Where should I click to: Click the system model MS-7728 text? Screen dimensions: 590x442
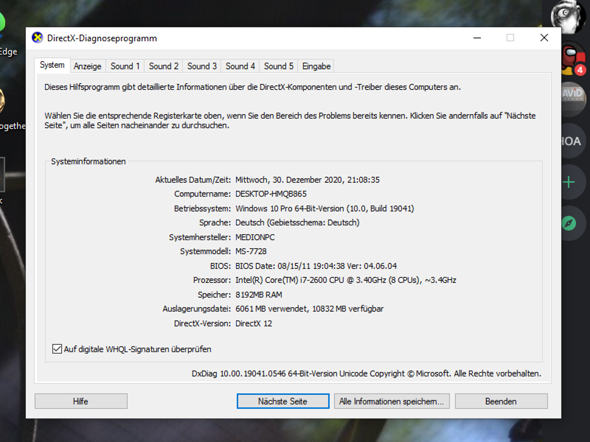pos(251,251)
